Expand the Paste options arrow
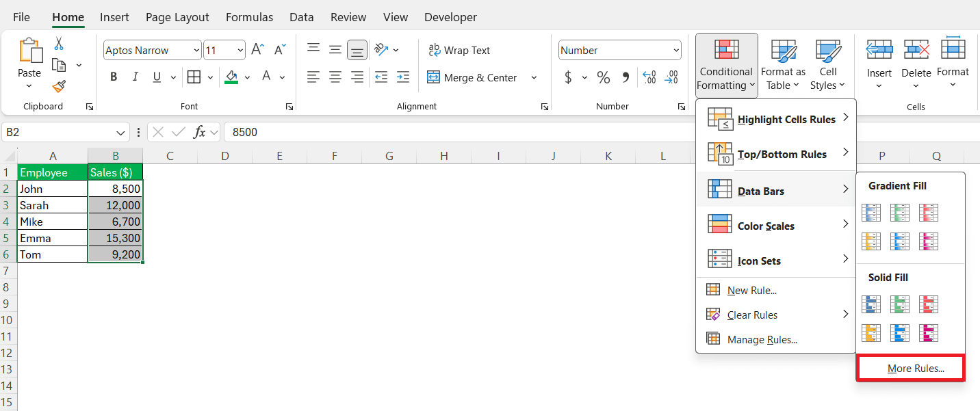This screenshot has height=411, width=980. click(x=29, y=86)
